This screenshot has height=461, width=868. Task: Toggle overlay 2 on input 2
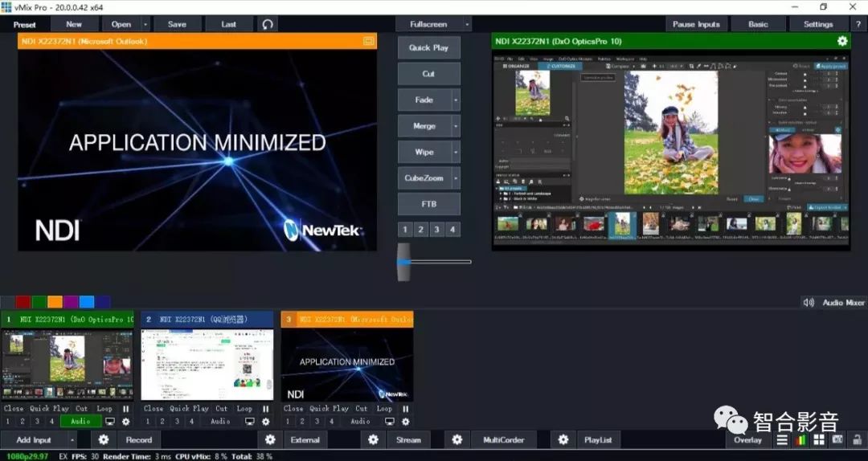tap(162, 422)
